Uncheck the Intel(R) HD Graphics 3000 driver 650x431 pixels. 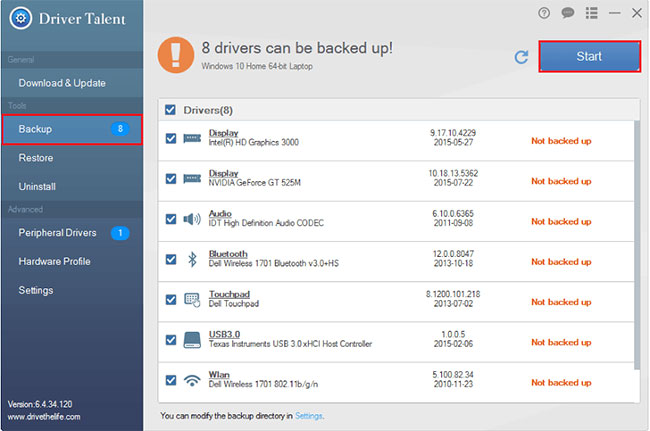click(x=171, y=138)
